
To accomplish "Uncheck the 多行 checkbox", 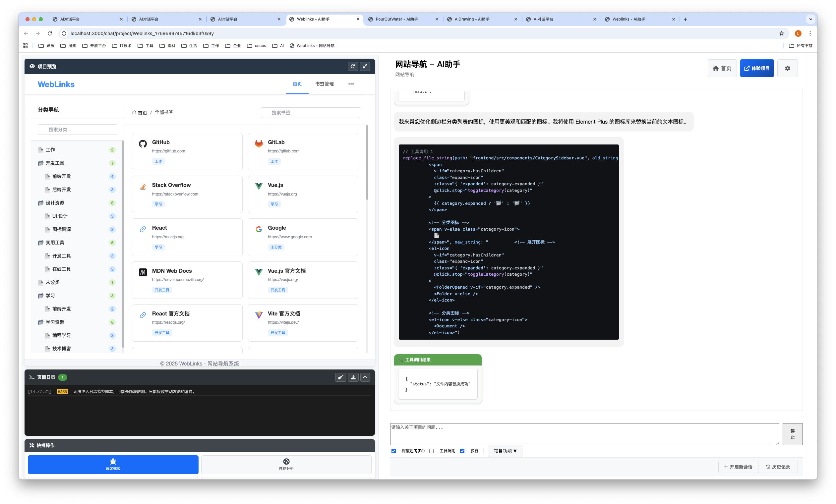I will click(462, 451).
